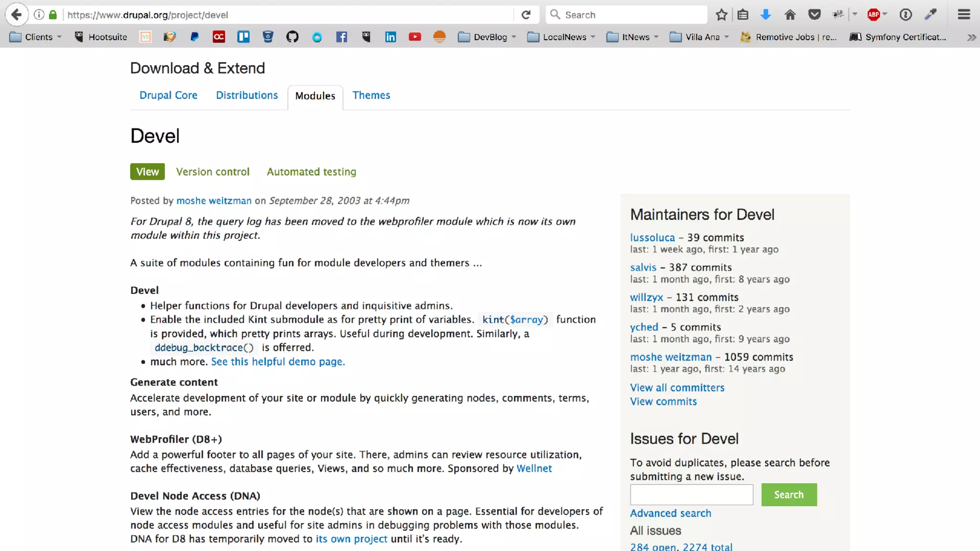Open the Facebook bookmark icon

coord(342,37)
